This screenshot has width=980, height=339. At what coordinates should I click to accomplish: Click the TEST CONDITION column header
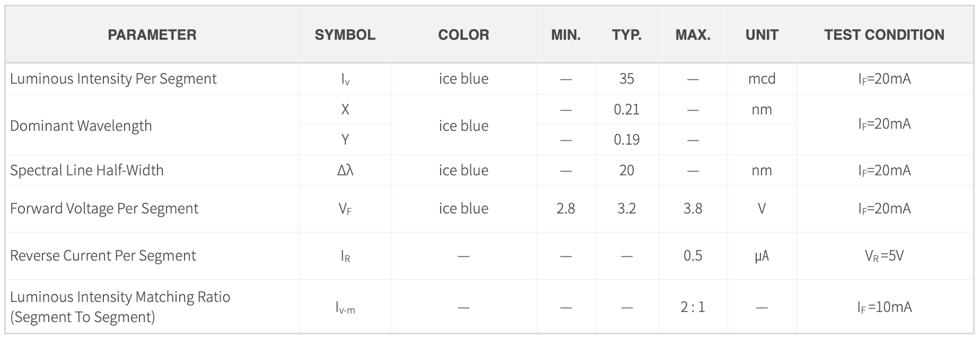(884, 34)
